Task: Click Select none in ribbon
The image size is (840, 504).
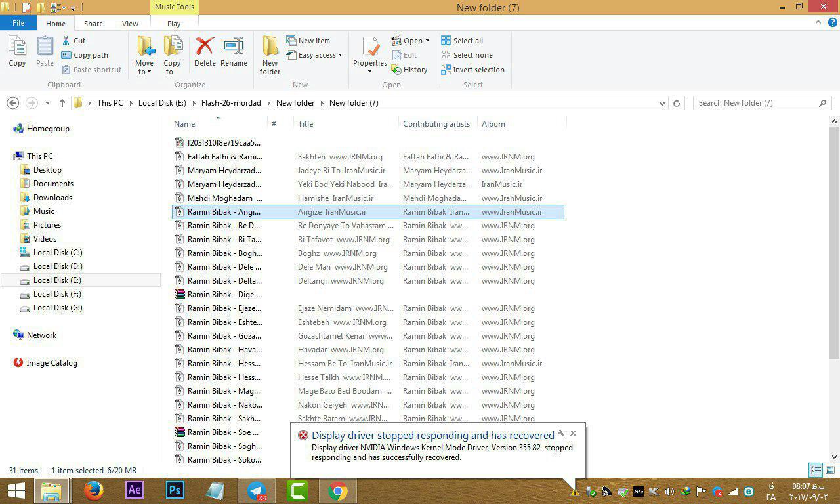Action: pos(467,55)
